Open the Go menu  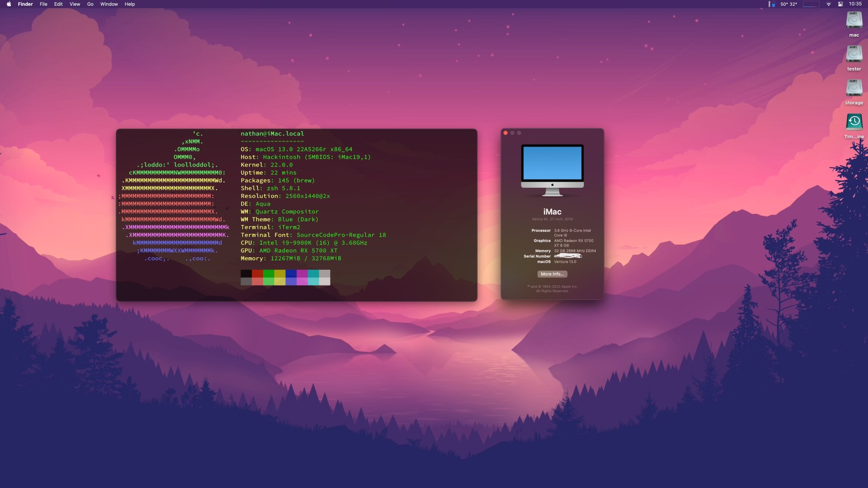coord(90,4)
